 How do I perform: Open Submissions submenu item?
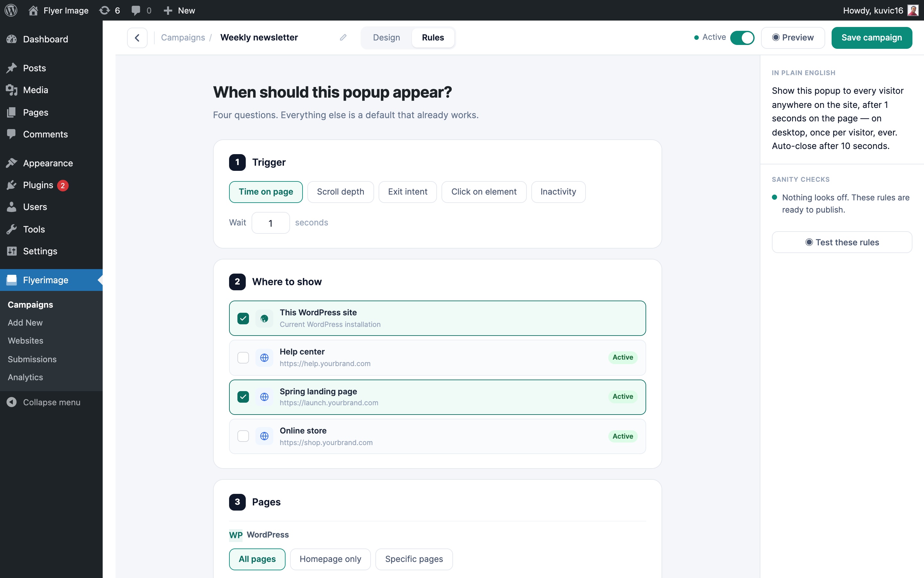point(32,359)
